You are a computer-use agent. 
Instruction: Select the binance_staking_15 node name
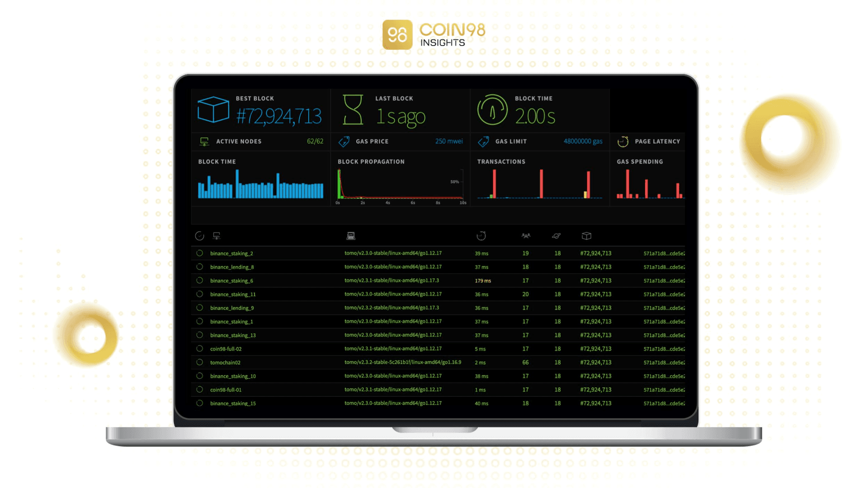pos(233,404)
